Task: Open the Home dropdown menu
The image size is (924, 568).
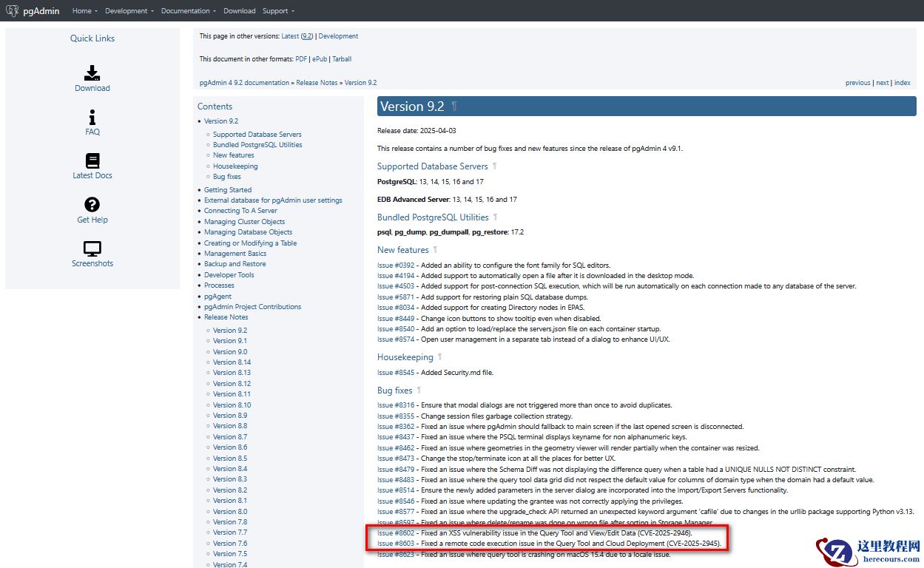Action: [84, 11]
